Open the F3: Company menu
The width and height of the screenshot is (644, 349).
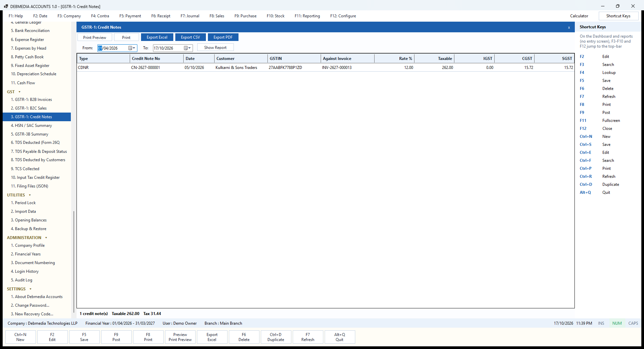click(69, 16)
